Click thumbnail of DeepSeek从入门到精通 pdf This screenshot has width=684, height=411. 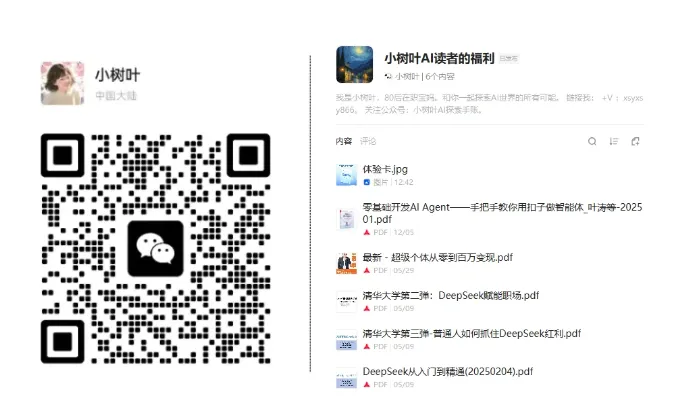tap(346, 377)
